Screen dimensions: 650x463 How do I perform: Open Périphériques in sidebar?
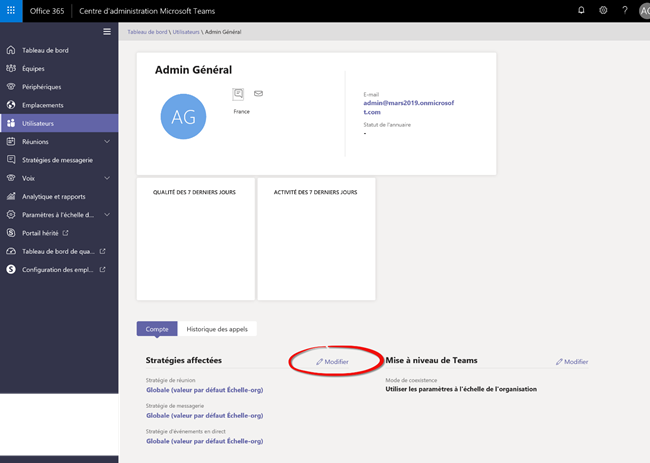(59, 87)
